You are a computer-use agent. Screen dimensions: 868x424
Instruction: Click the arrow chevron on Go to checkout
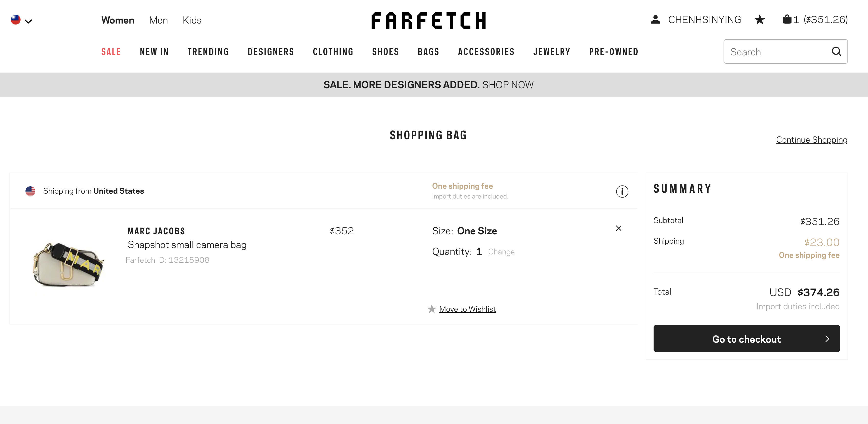click(827, 339)
